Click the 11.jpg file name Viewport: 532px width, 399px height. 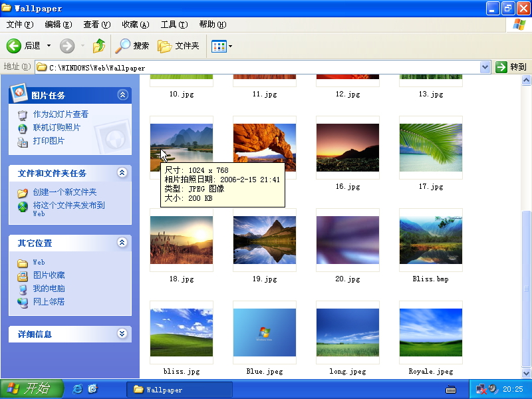pyautogui.click(x=265, y=94)
